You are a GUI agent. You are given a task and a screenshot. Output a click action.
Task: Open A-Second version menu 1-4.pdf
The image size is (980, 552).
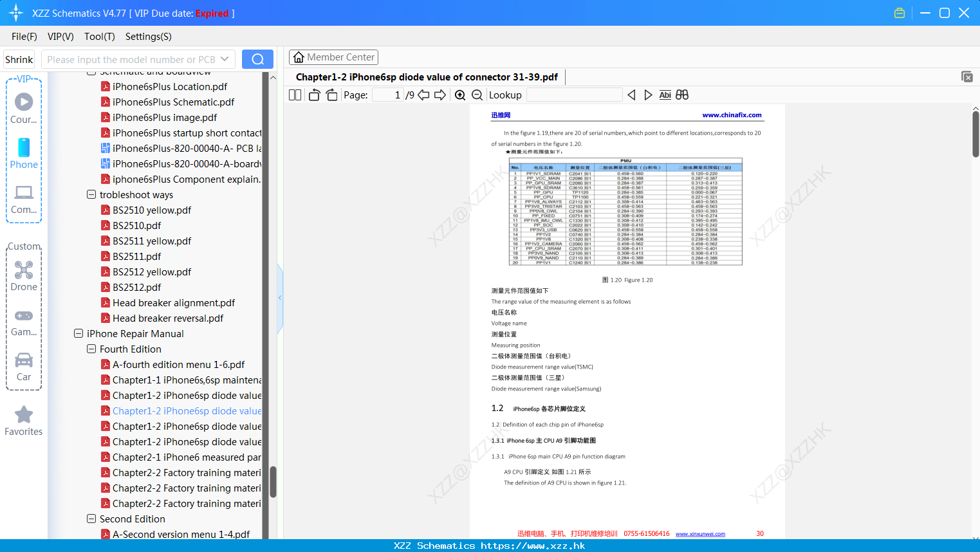[181, 534]
